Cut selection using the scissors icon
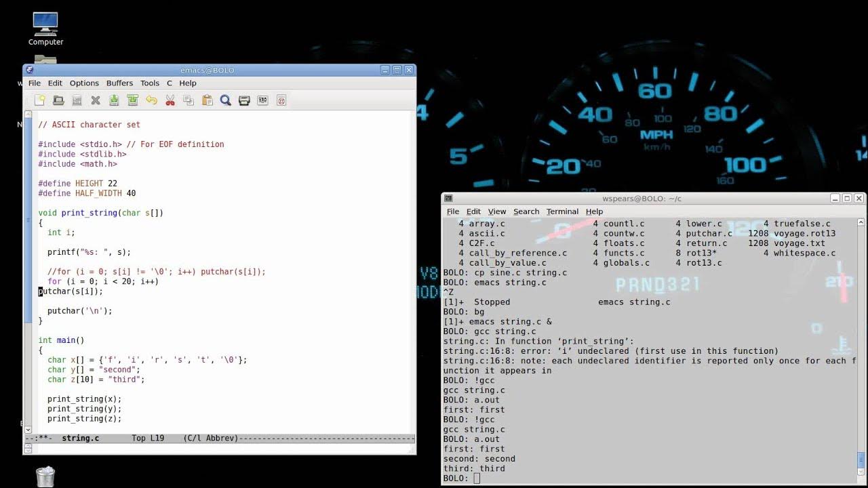The image size is (868, 488). coord(170,100)
